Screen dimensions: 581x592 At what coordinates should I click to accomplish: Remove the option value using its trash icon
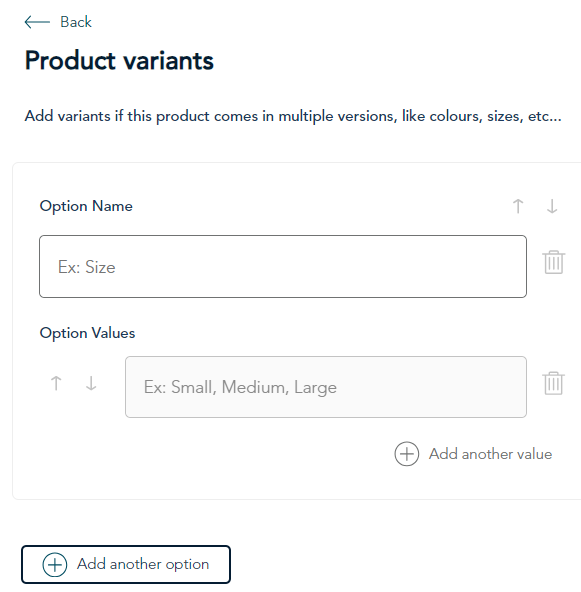pyautogui.click(x=553, y=383)
